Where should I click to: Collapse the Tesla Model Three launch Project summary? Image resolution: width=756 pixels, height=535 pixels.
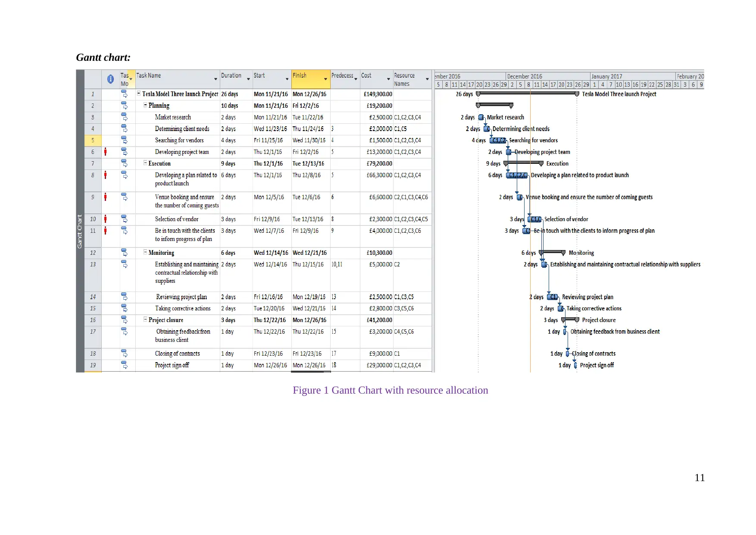[139, 94]
